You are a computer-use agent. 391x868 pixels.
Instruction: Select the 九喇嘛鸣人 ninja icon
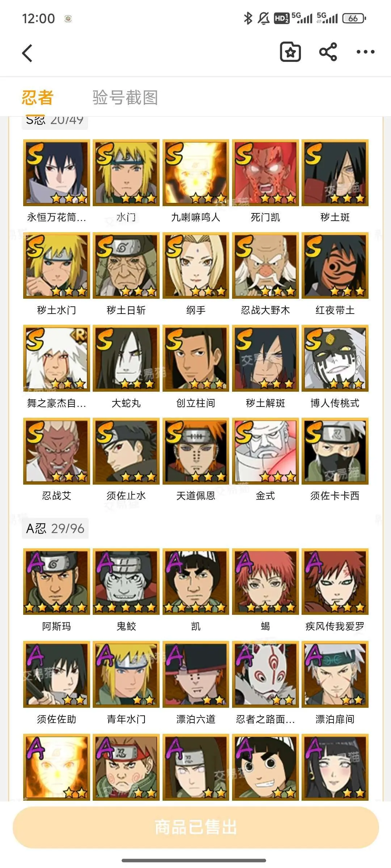coord(196,173)
